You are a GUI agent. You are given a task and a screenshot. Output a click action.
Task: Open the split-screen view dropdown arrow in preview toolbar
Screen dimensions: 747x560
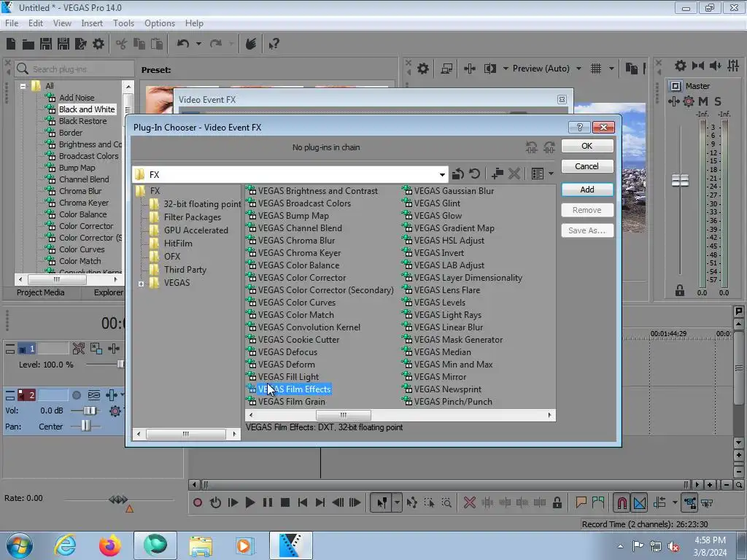(506, 69)
